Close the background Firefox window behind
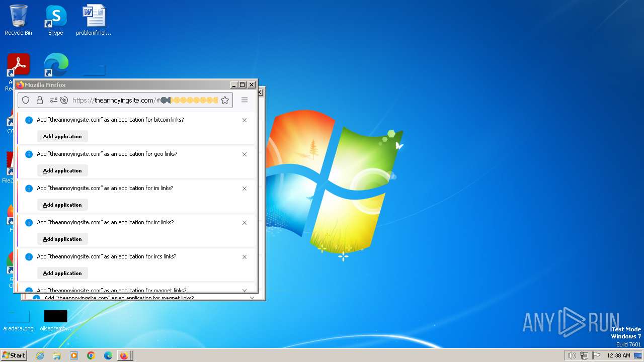The height and width of the screenshot is (362, 644). [260, 93]
